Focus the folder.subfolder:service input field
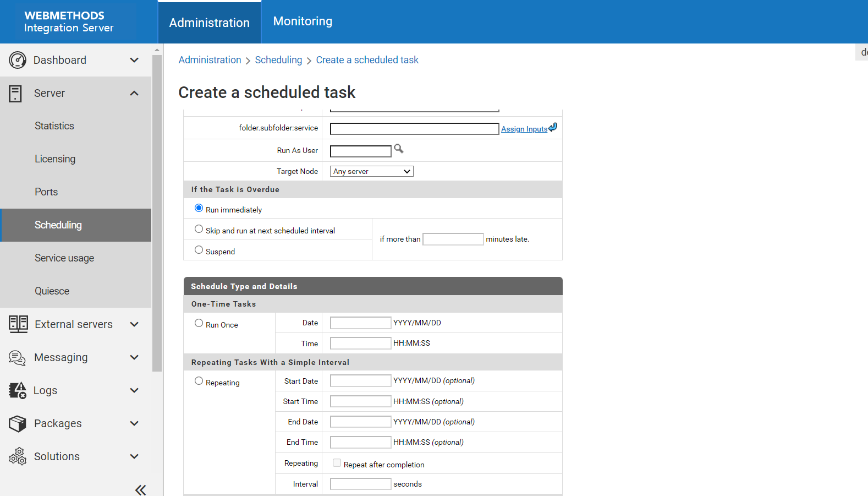The width and height of the screenshot is (868, 496). (415, 129)
